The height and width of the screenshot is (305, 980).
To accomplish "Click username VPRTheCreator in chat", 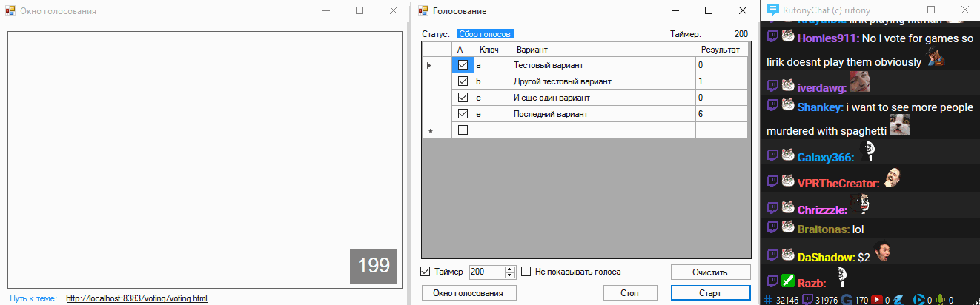I will point(837,183).
